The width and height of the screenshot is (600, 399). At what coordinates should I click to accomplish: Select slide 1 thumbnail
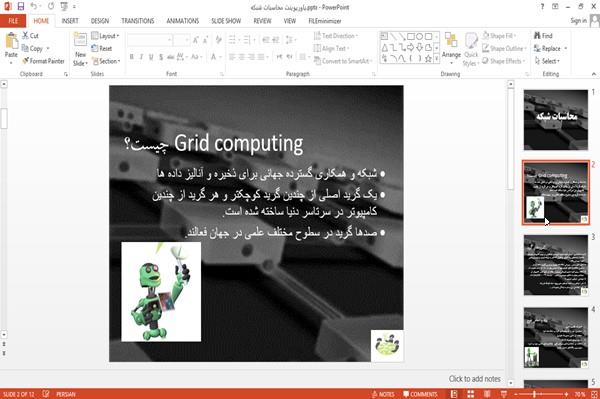(x=556, y=120)
